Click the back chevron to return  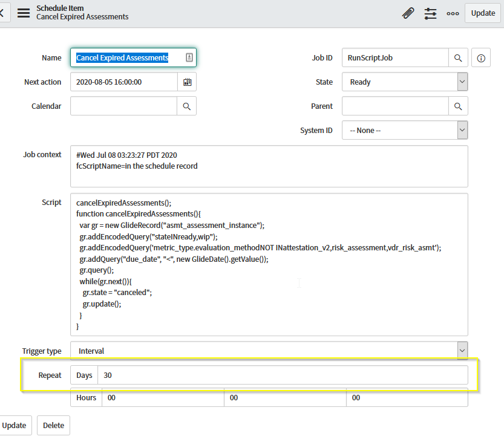[x=2, y=11]
